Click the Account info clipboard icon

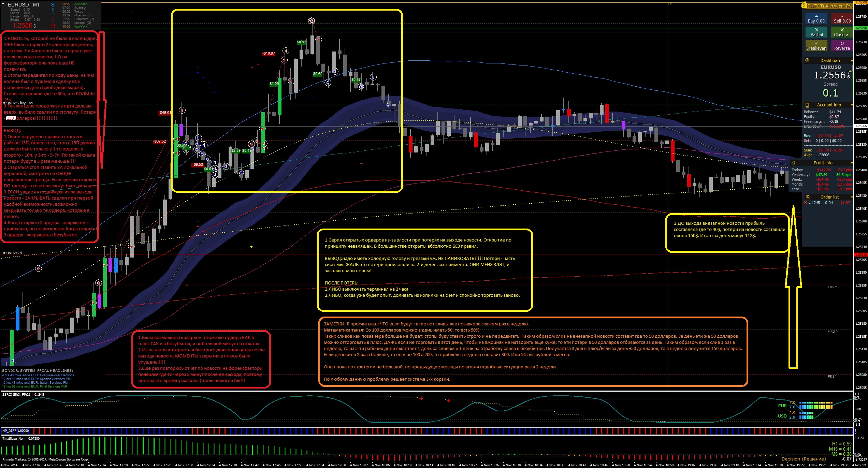(x=807, y=105)
